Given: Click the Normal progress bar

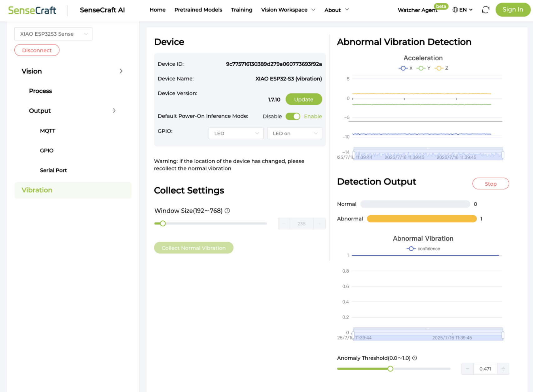Looking at the screenshot, I should (x=415, y=204).
